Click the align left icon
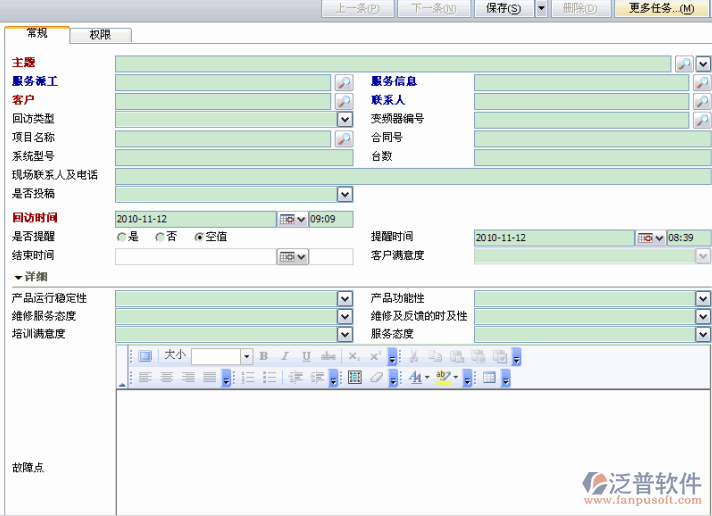712x516 pixels. pyautogui.click(x=144, y=378)
